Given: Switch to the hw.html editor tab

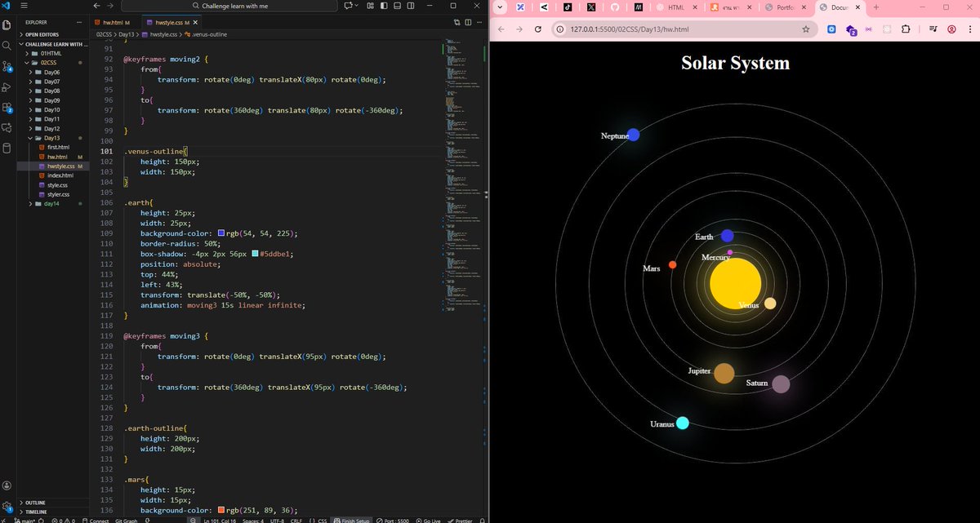Looking at the screenshot, I should pyautogui.click(x=115, y=22).
